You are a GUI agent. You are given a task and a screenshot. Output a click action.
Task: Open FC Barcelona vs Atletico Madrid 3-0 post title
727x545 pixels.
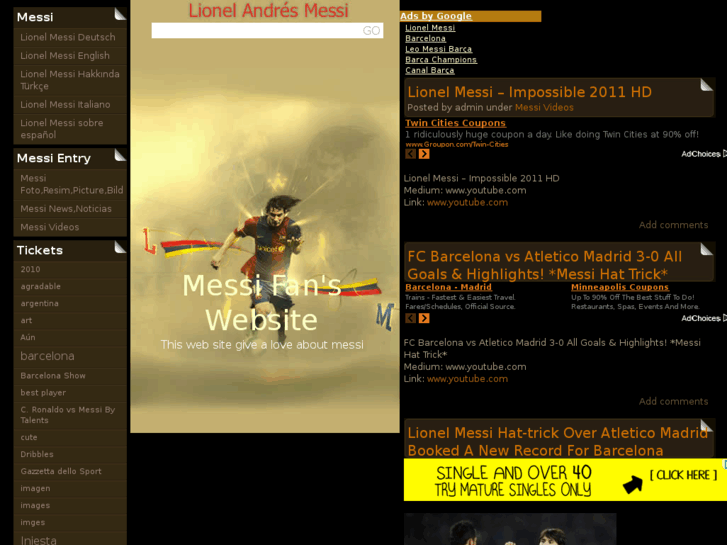pyautogui.click(x=545, y=265)
